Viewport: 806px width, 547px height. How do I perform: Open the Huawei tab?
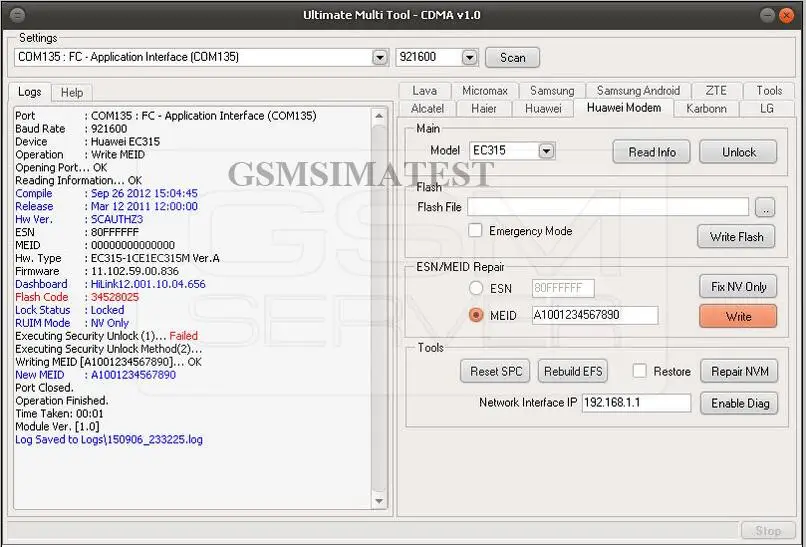point(543,108)
